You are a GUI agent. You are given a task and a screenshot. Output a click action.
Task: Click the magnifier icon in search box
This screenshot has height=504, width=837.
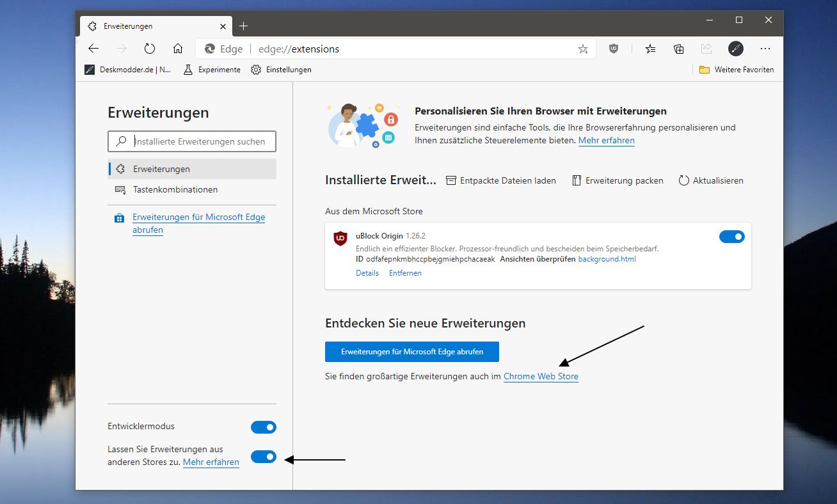(x=121, y=141)
